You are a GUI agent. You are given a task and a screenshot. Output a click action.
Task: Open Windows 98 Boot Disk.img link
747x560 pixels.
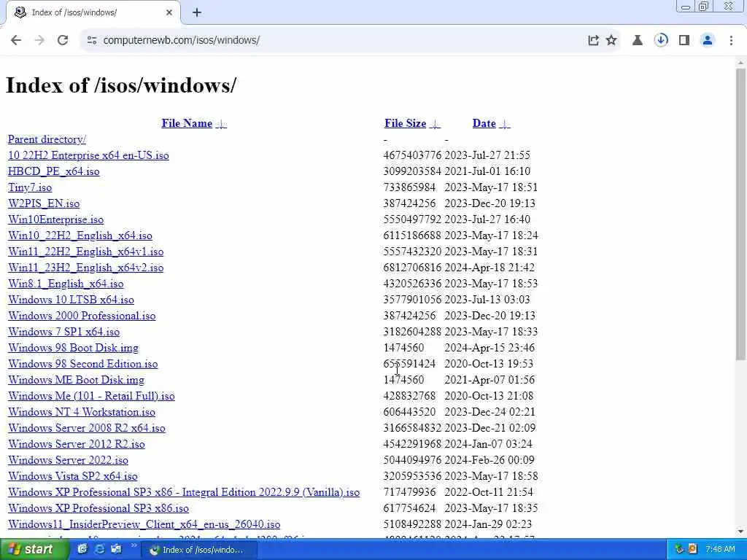[74, 348]
